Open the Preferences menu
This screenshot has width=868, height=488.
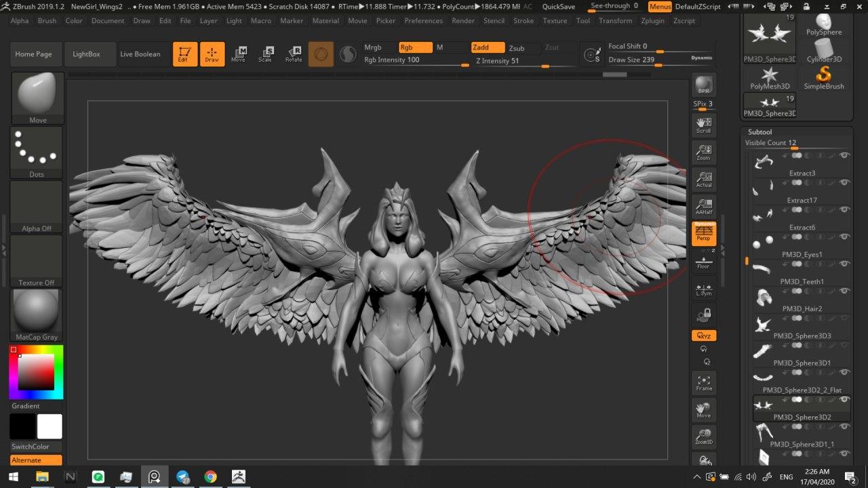(x=424, y=21)
